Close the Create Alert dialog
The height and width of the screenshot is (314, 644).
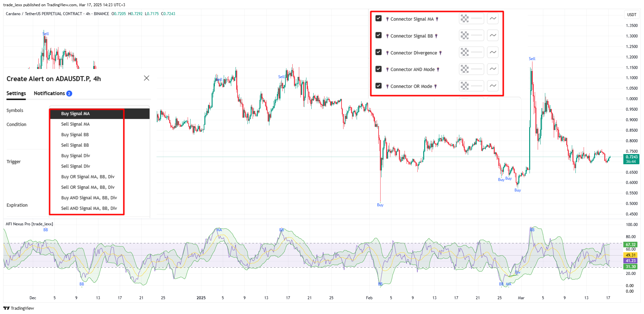point(147,78)
